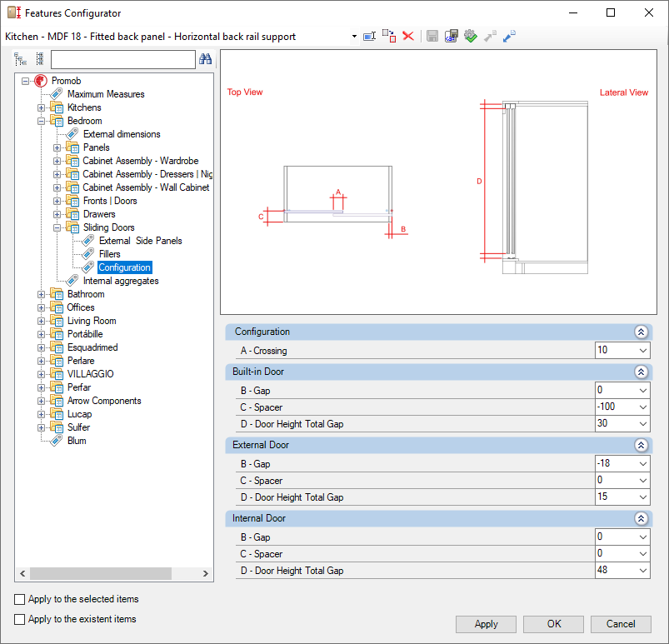The width and height of the screenshot is (669, 644).
Task: Expand the Kitchens tree node
Action: click(x=41, y=107)
